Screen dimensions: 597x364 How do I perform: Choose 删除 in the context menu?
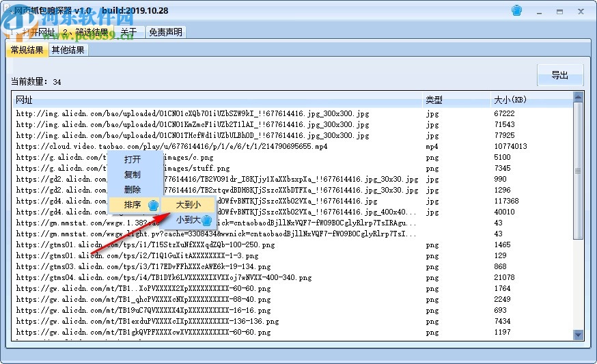[x=133, y=189]
